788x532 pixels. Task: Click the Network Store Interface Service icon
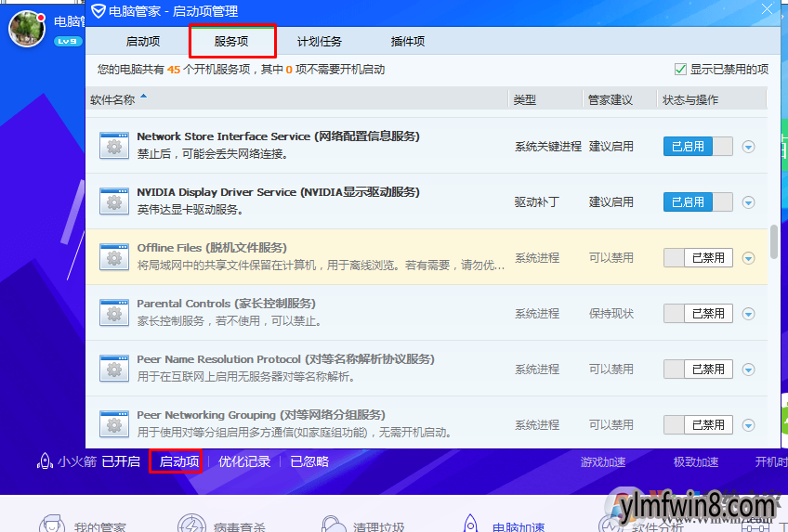click(114, 146)
